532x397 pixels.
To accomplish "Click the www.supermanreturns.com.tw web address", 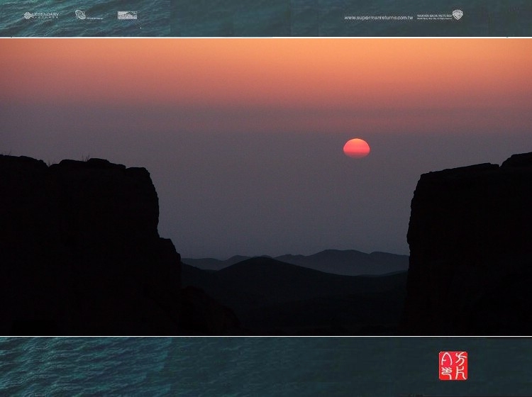I will click(378, 18).
